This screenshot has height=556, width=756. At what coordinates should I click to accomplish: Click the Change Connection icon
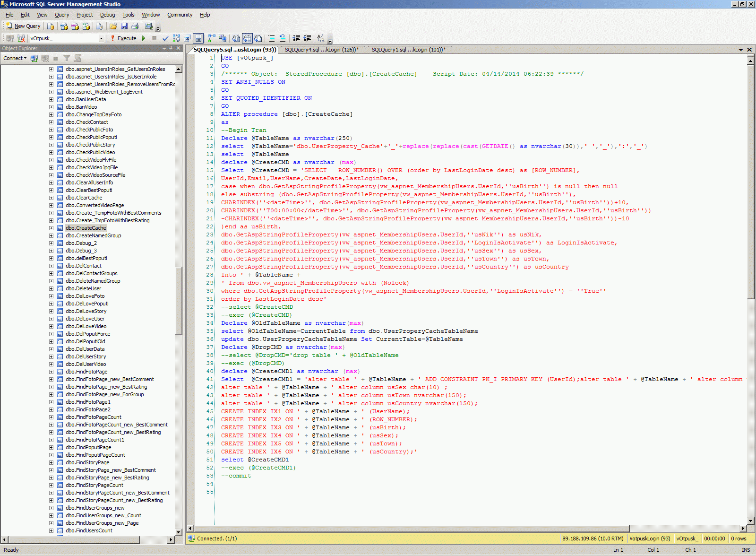coord(21,38)
